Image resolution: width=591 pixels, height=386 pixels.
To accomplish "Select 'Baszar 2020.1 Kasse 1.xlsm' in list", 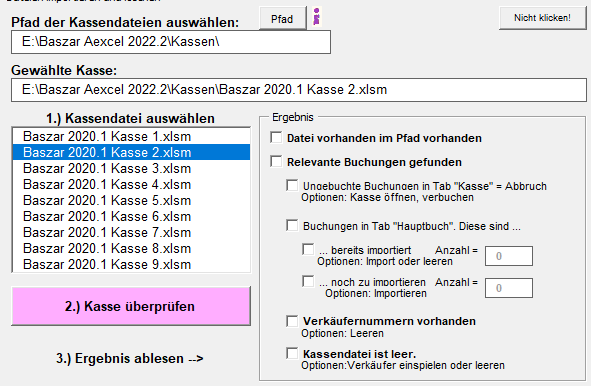I will click(131, 136).
